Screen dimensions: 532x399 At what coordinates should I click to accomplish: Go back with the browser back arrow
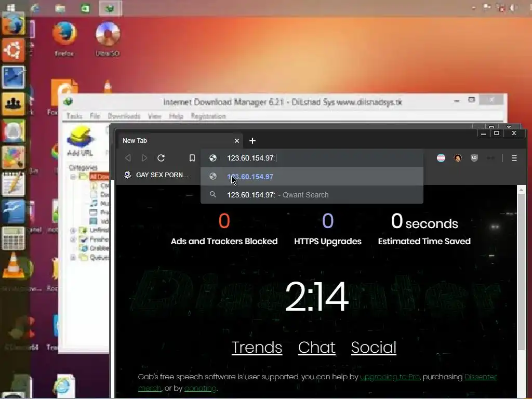click(x=128, y=158)
